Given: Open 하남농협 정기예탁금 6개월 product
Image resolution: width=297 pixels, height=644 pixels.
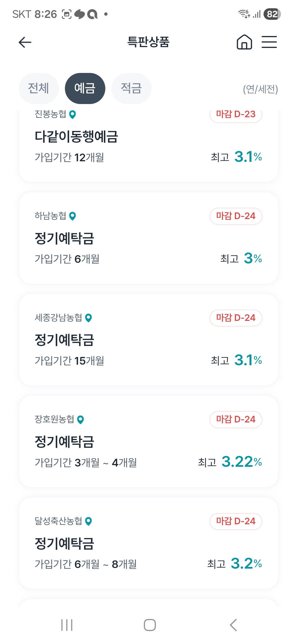Looking at the screenshot, I should pyautogui.click(x=148, y=238).
